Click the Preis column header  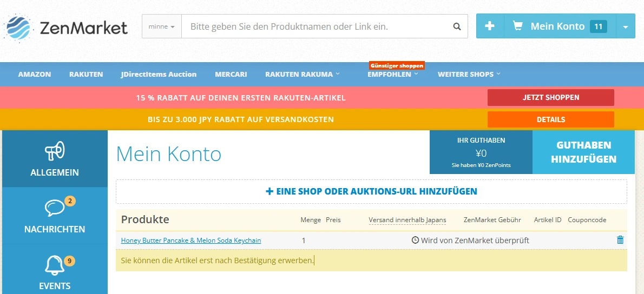[x=333, y=220]
